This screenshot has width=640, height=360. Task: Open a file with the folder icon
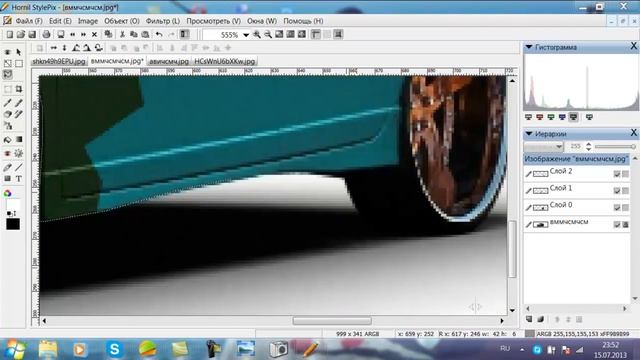pos(20,35)
